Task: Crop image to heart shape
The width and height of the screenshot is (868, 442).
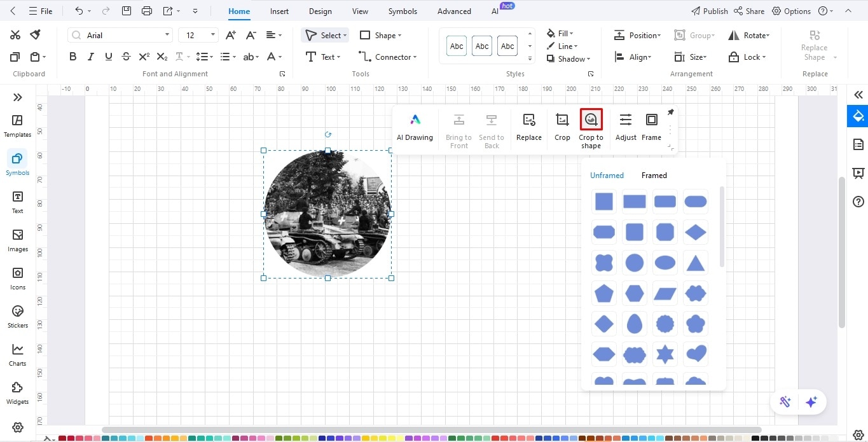Action: tap(696, 354)
